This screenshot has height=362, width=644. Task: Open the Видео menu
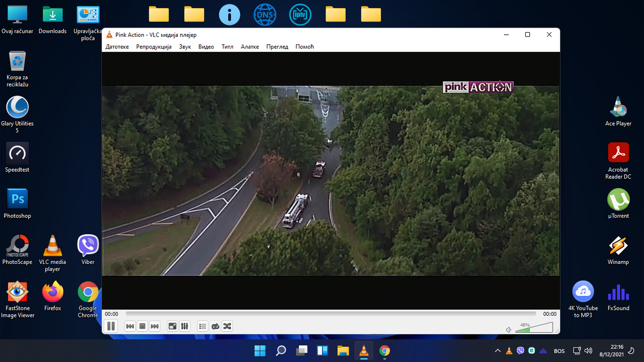tap(206, 47)
